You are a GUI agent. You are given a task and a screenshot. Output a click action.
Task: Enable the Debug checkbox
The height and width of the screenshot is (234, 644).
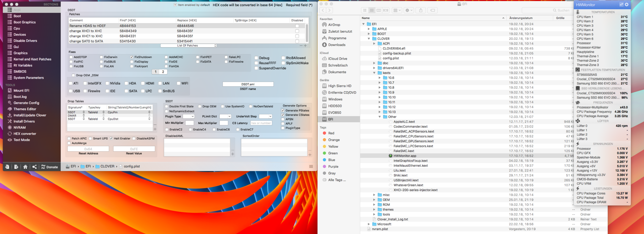click(x=256, y=58)
